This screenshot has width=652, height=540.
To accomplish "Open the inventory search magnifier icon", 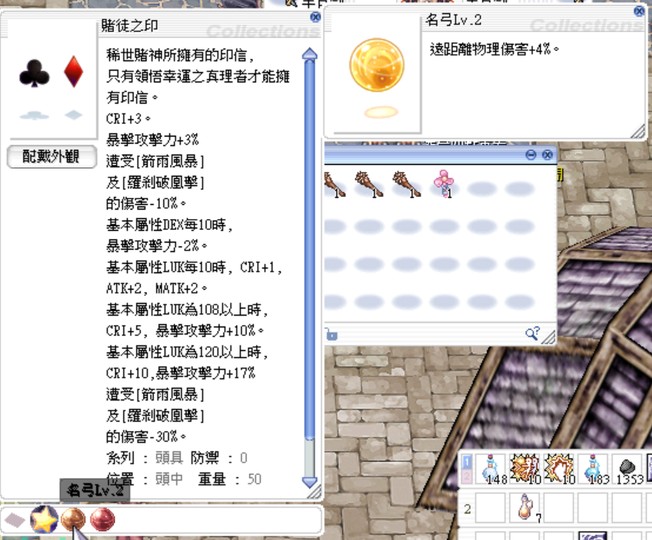I will [533, 333].
